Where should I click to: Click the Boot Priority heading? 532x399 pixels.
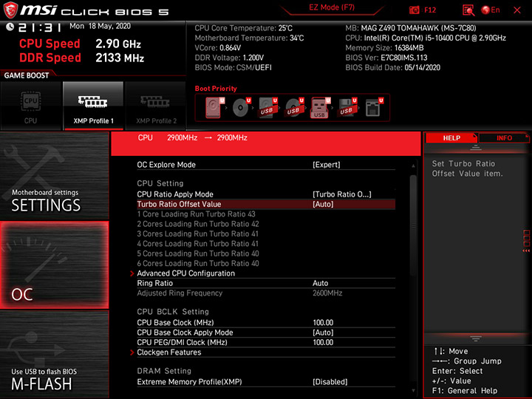216,89
